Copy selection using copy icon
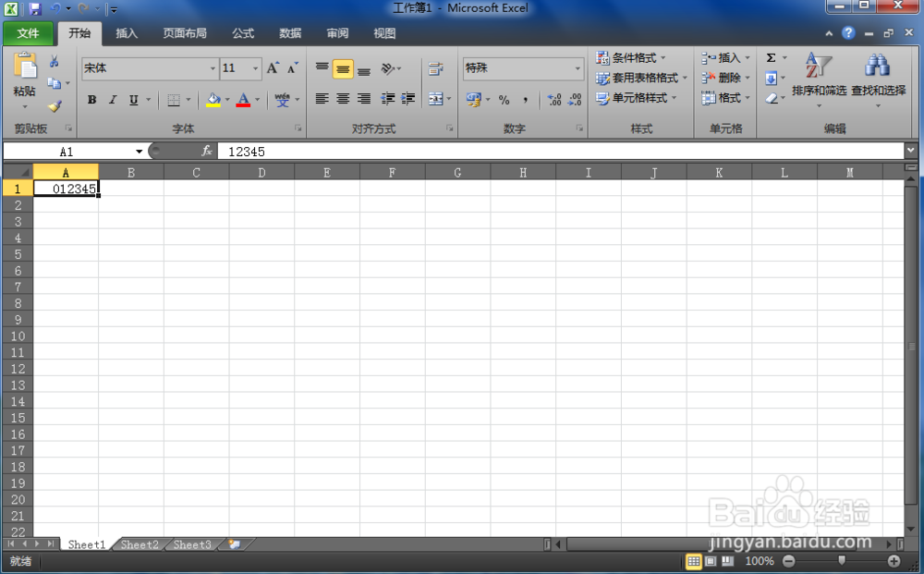 pyautogui.click(x=55, y=83)
